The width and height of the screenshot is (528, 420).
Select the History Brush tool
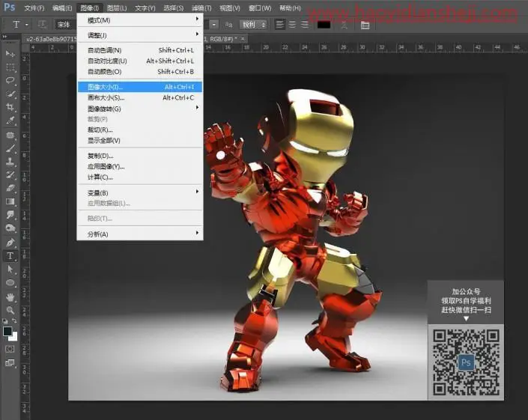coord(10,174)
